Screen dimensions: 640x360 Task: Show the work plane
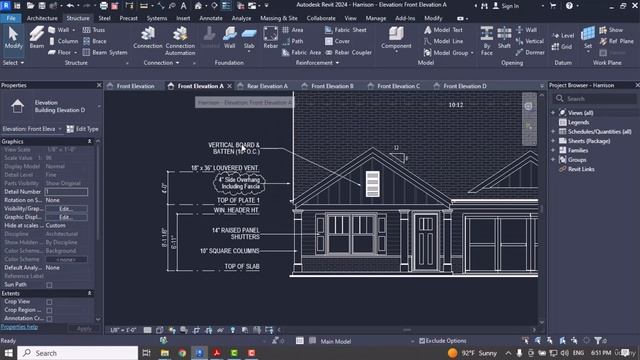(611, 30)
